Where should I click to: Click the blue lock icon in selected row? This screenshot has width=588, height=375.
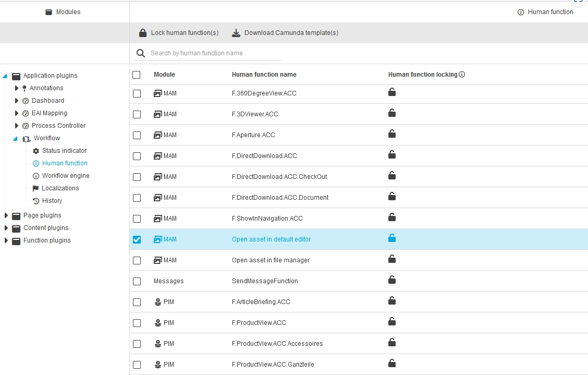coord(392,238)
